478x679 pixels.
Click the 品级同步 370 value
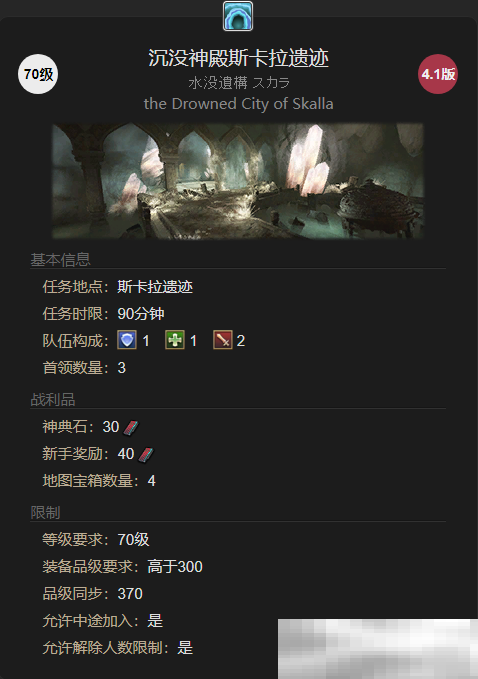tap(130, 594)
